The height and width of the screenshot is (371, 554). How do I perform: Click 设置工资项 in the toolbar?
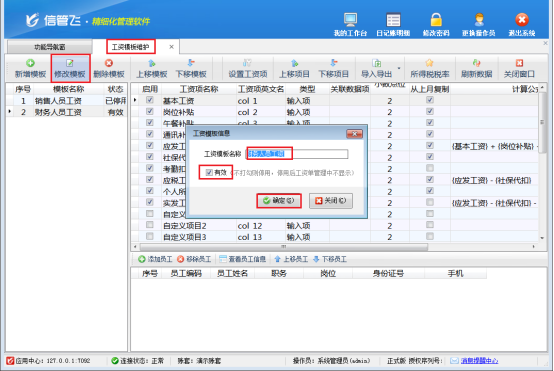(x=247, y=69)
